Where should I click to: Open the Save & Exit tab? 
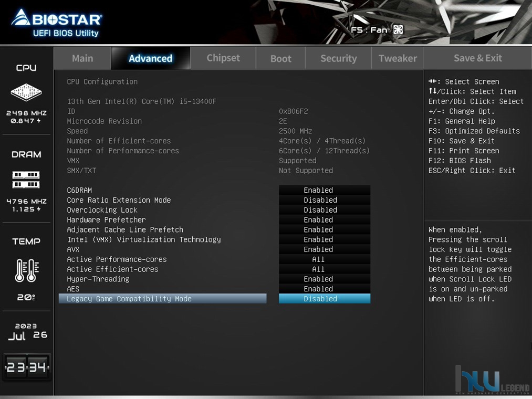(478, 58)
